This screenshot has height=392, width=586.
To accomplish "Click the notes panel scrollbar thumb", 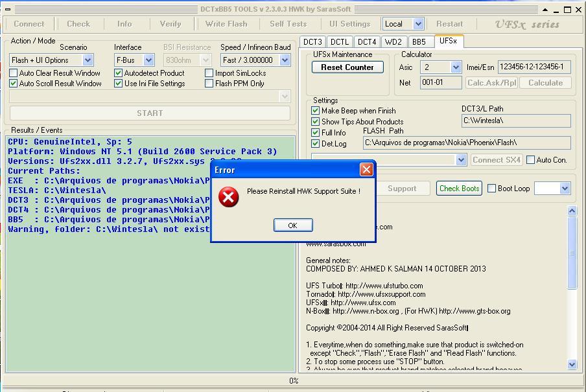I will click(572, 253).
